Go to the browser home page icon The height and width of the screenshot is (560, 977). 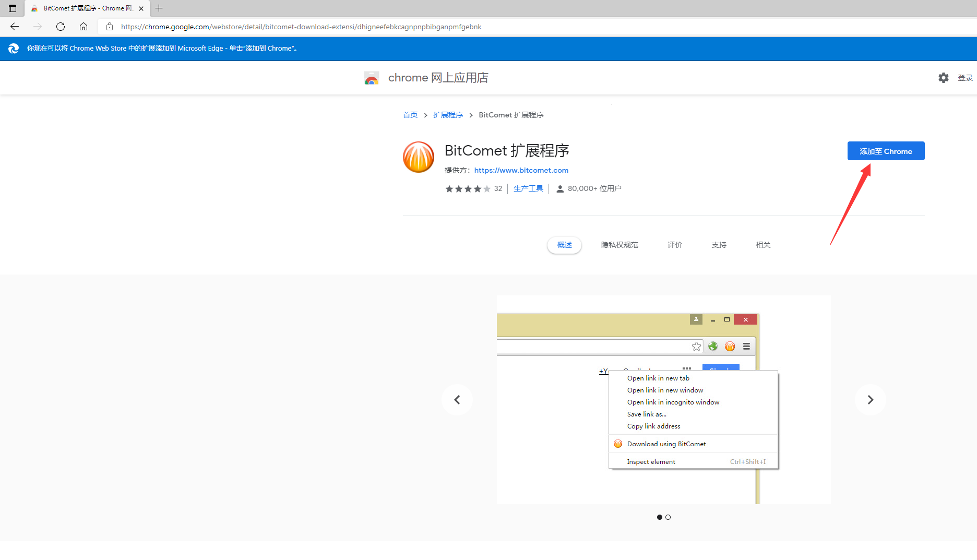click(x=84, y=27)
